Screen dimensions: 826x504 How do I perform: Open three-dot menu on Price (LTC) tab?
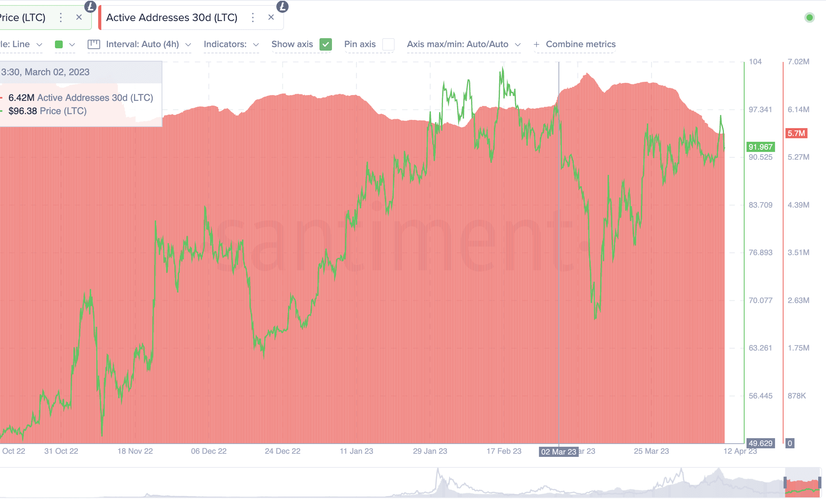(x=61, y=18)
